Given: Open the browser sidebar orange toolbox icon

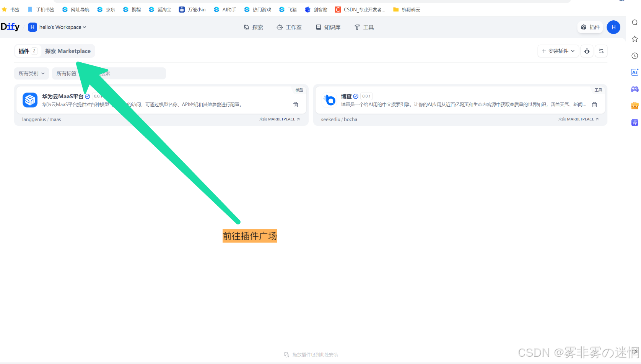Looking at the screenshot, I should 634,106.
